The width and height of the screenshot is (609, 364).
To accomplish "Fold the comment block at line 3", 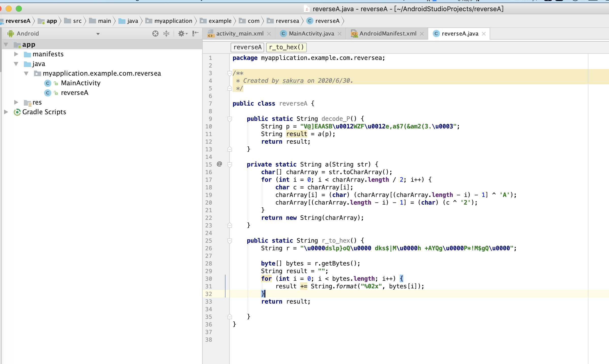I will [x=230, y=73].
